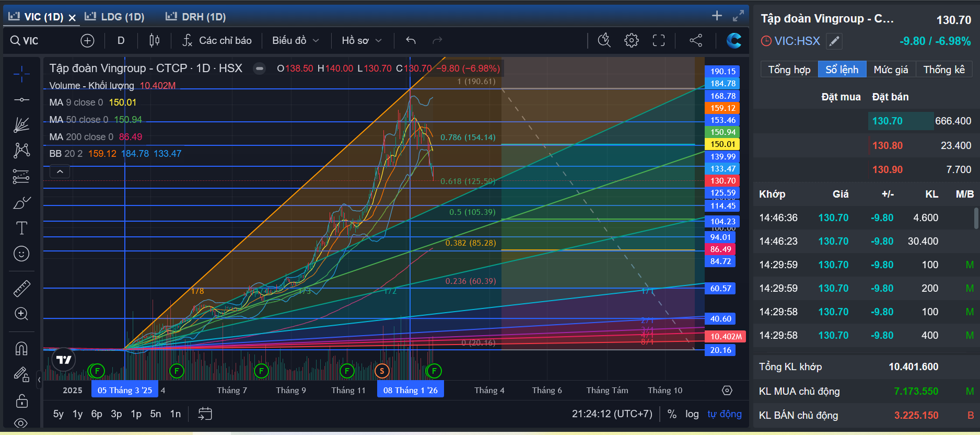Open the go to date calendar
980x435 pixels.
205,414
